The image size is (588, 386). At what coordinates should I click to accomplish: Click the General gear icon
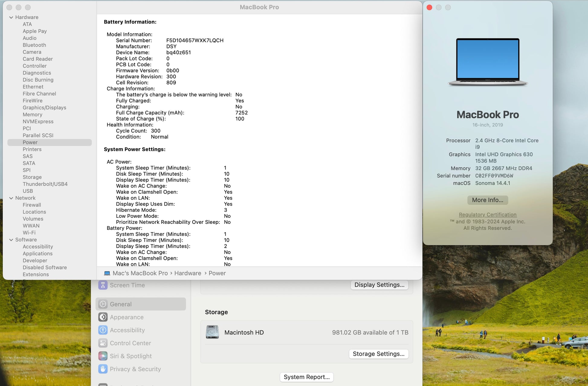pyautogui.click(x=103, y=304)
